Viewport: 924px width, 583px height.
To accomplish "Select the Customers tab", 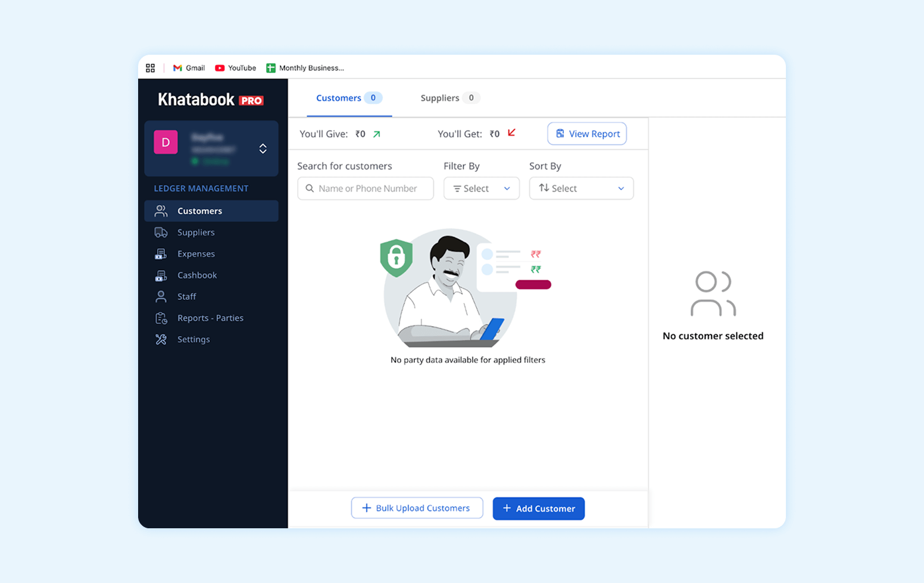I will [348, 98].
